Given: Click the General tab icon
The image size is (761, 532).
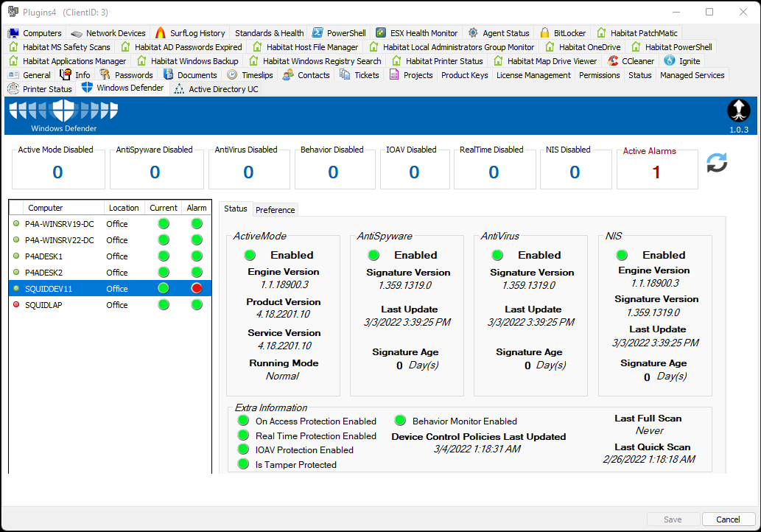Looking at the screenshot, I should [13, 75].
